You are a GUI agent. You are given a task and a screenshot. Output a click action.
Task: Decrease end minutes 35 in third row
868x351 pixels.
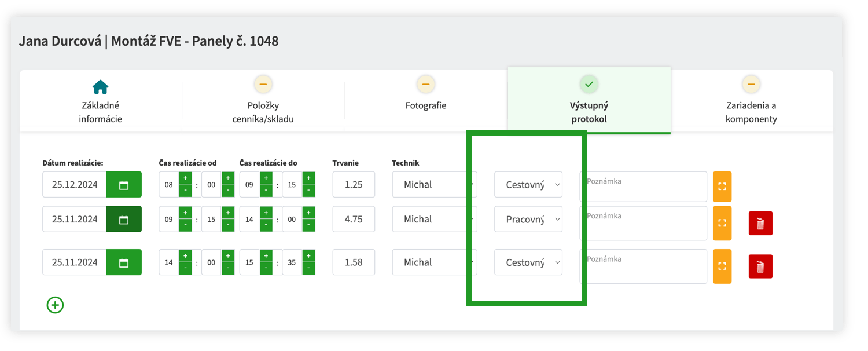(309, 268)
